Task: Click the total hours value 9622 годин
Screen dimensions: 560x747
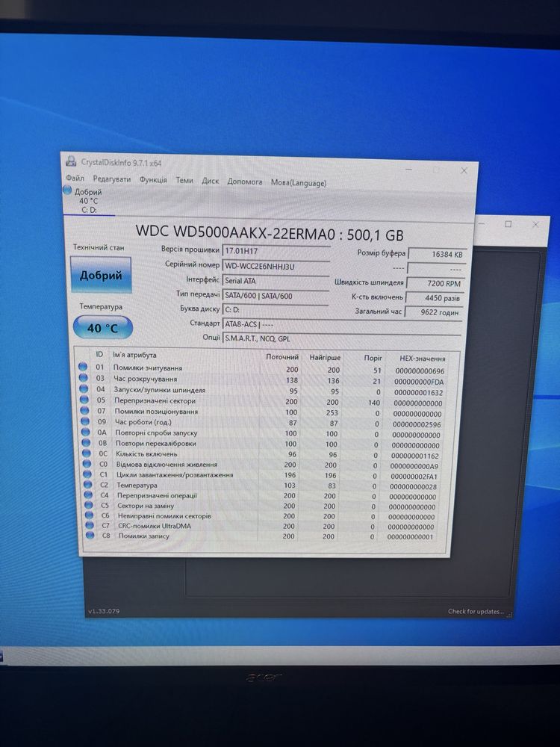Action: 433,312
